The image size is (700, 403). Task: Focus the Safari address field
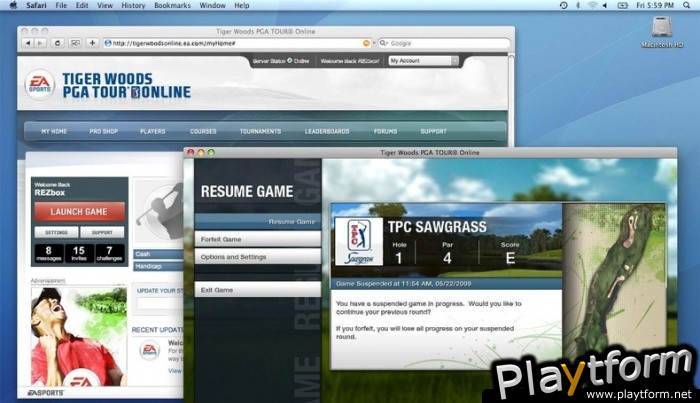coord(238,43)
